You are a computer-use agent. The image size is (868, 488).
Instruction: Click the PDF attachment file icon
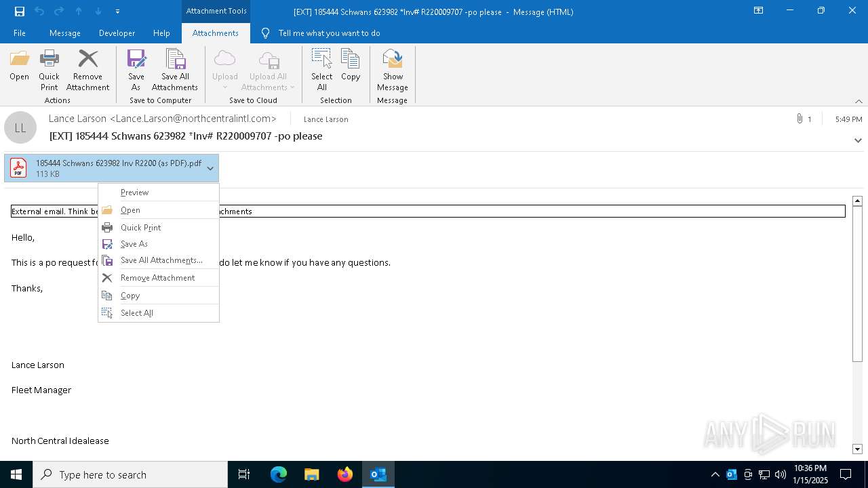(18, 168)
